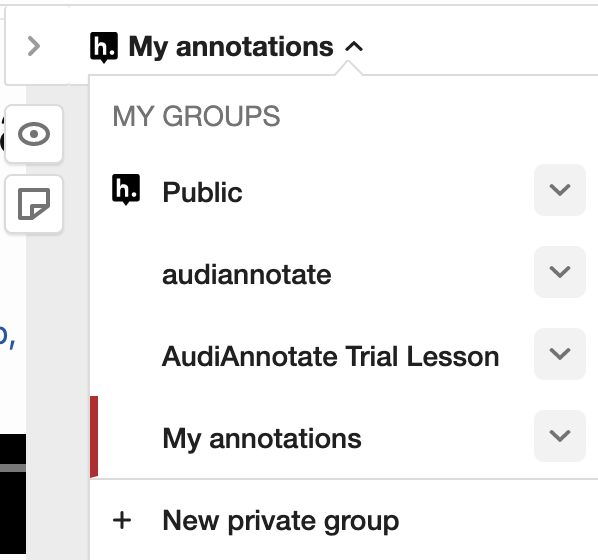This screenshot has height=560, width=598.
Task: Click the Hypothesis logo beside My annotations header
Action: pyautogui.click(x=104, y=47)
